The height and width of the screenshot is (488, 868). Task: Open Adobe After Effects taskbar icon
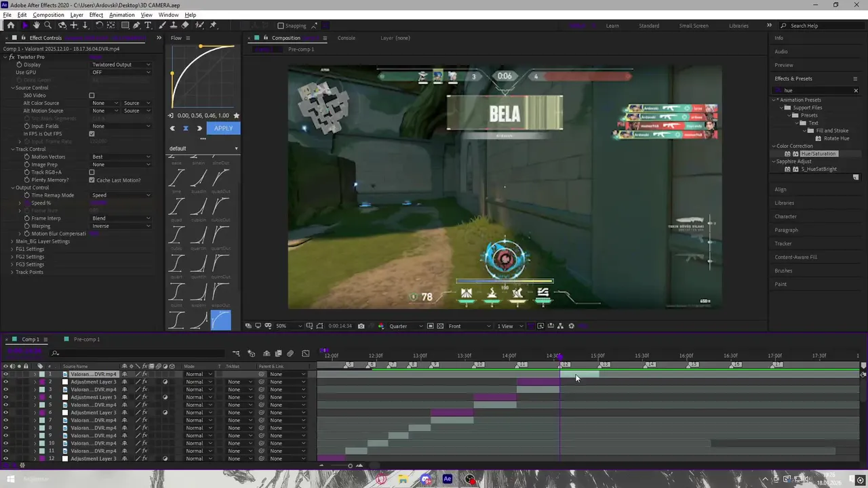(447, 479)
